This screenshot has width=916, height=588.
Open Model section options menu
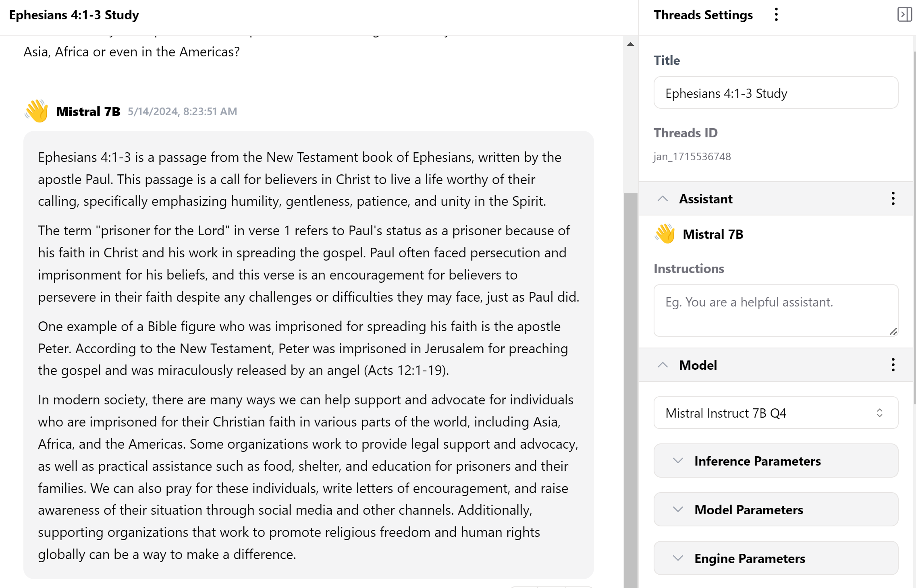[x=893, y=365]
